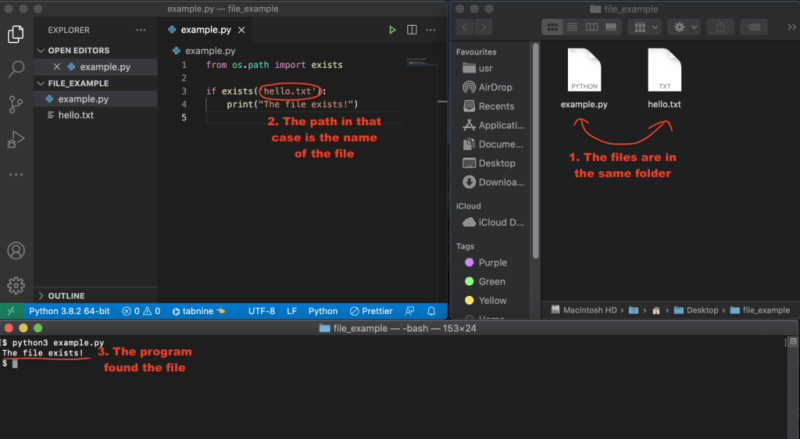Open editor More Actions ellipsis menu
This screenshot has height=439, width=800.
(x=431, y=30)
